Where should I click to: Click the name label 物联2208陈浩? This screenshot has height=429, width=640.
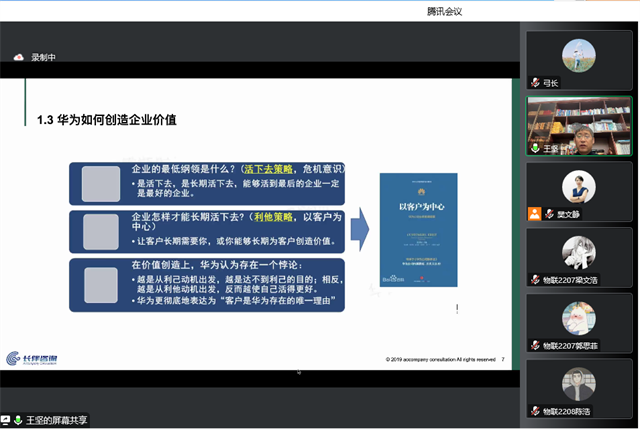pos(567,411)
